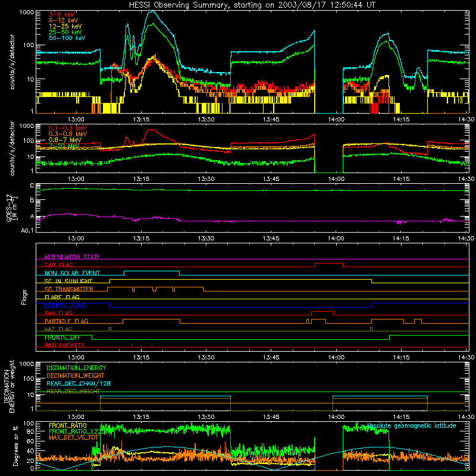Click the HESSI Observing Summary title text
Viewport: 476px width, 476px height.
point(252,5)
